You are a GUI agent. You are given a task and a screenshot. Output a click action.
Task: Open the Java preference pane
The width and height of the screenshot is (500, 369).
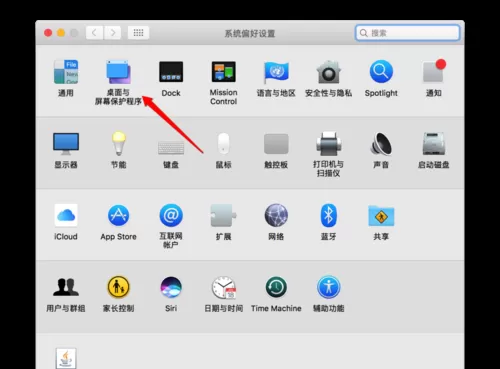coord(66,358)
